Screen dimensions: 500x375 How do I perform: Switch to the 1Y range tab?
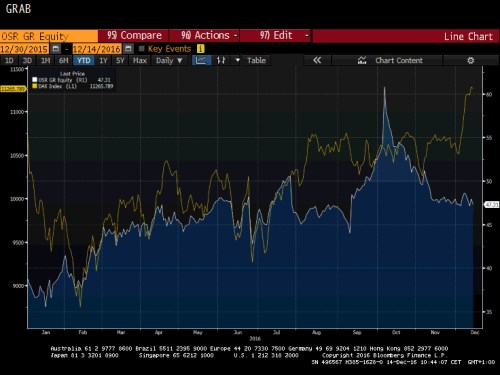coord(103,60)
